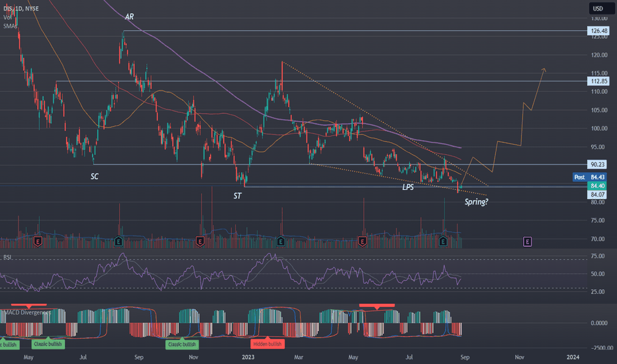Image resolution: width=617 pixels, height=364 pixels.
Task: Select the SMAs indicator legend
Action: click(10, 26)
